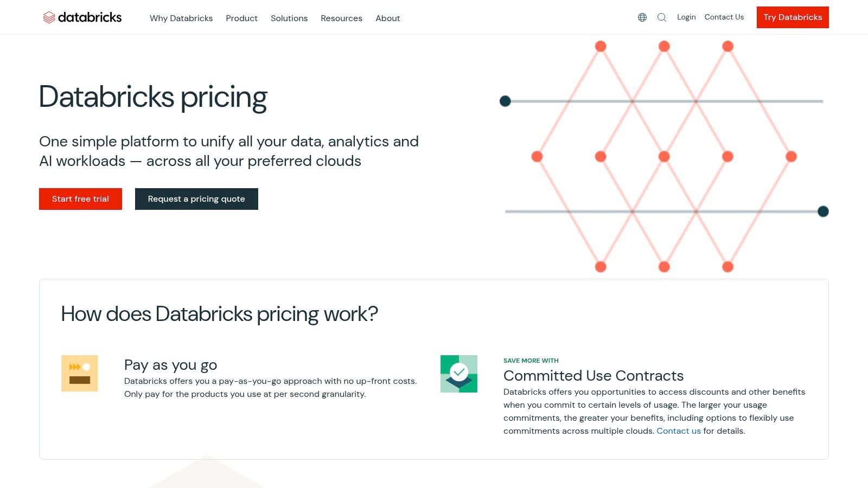This screenshot has width=868, height=488.
Task: Click the Login link
Action: pos(686,17)
